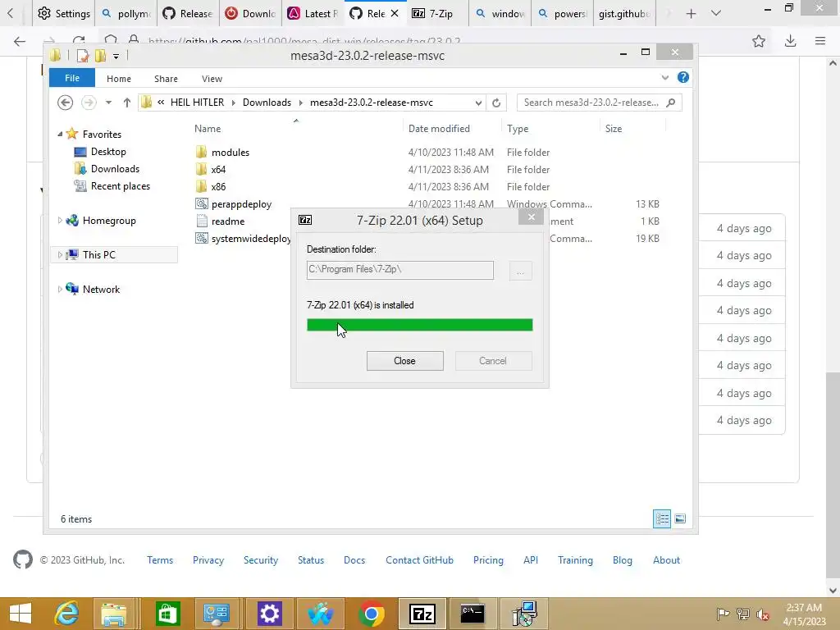The height and width of the screenshot is (630, 840).
Task: Bookmark the page with the star icon
Action: [759, 41]
